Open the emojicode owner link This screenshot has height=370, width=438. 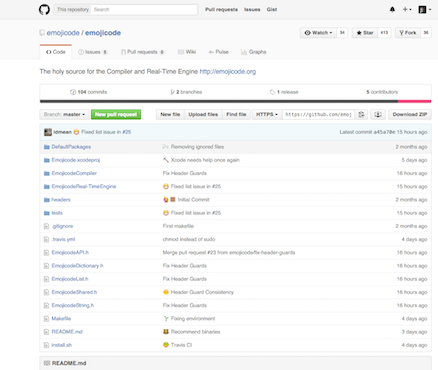coord(63,33)
